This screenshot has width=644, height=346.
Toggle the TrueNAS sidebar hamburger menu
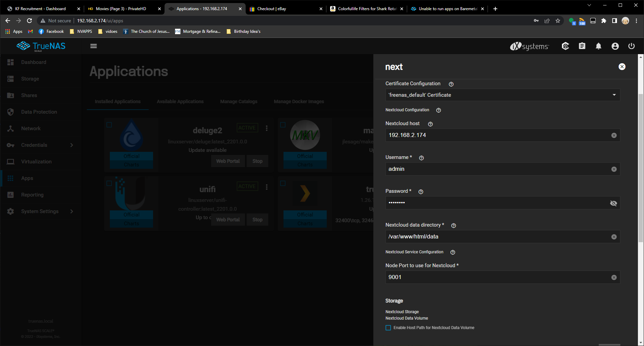pyautogui.click(x=94, y=46)
